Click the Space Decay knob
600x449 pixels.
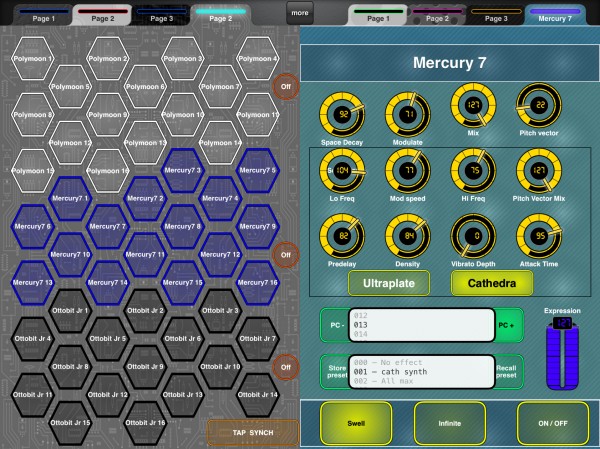tap(342, 114)
